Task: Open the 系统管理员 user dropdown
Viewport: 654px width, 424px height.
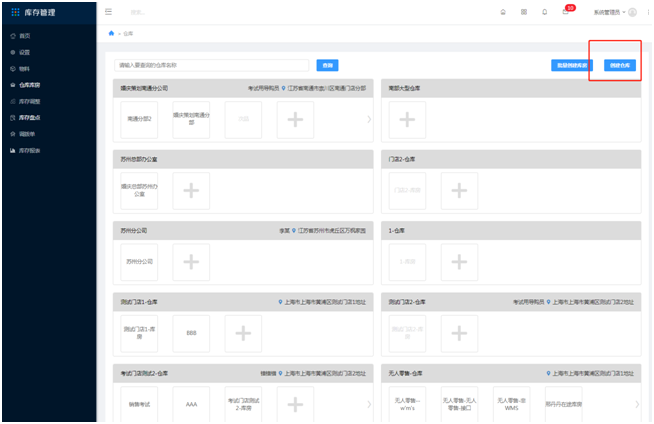Action: pos(609,13)
